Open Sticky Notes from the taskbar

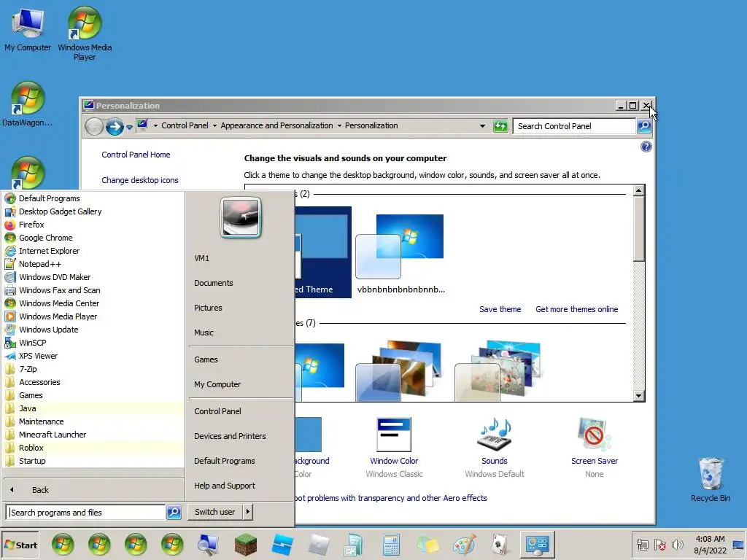(x=427, y=545)
